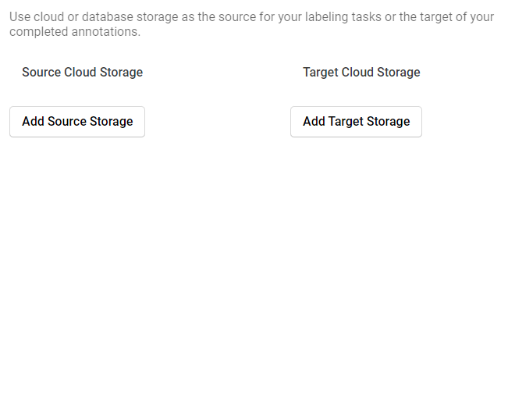This screenshot has height=420, width=508.
Task: Click the "Cloud" word in Target Cloud Storage
Action: [357, 73]
